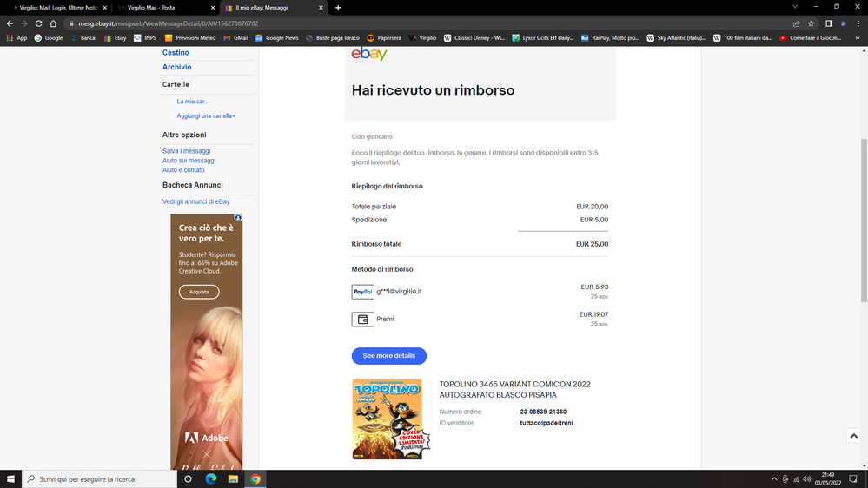Click seller ID tuttacolpadeitreni
This screenshot has width=868, height=488.
pyautogui.click(x=547, y=423)
